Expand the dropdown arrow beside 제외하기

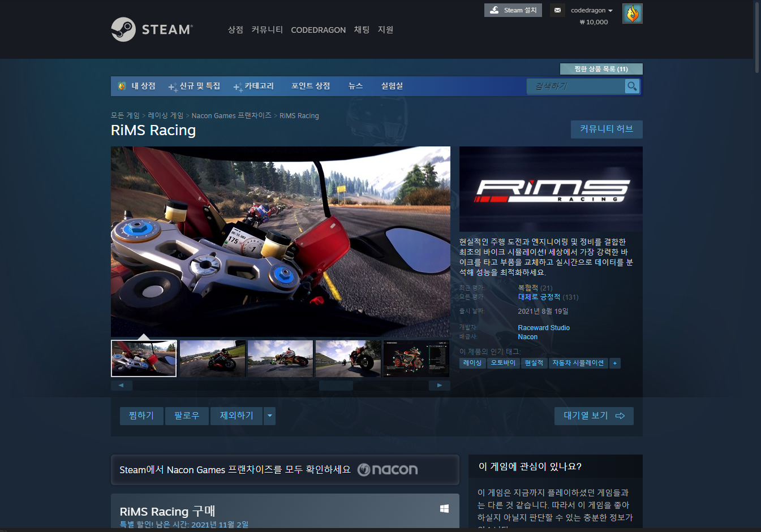tap(270, 416)
